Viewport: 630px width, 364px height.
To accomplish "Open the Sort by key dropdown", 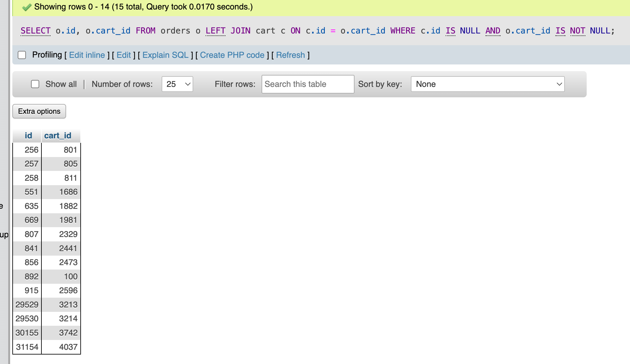I will point(488,84).
